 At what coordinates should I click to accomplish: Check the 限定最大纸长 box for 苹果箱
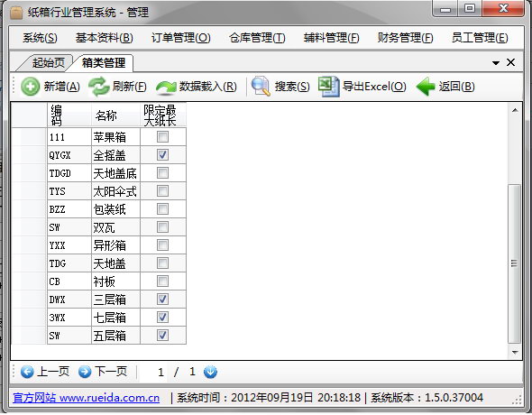click(162, 137)
